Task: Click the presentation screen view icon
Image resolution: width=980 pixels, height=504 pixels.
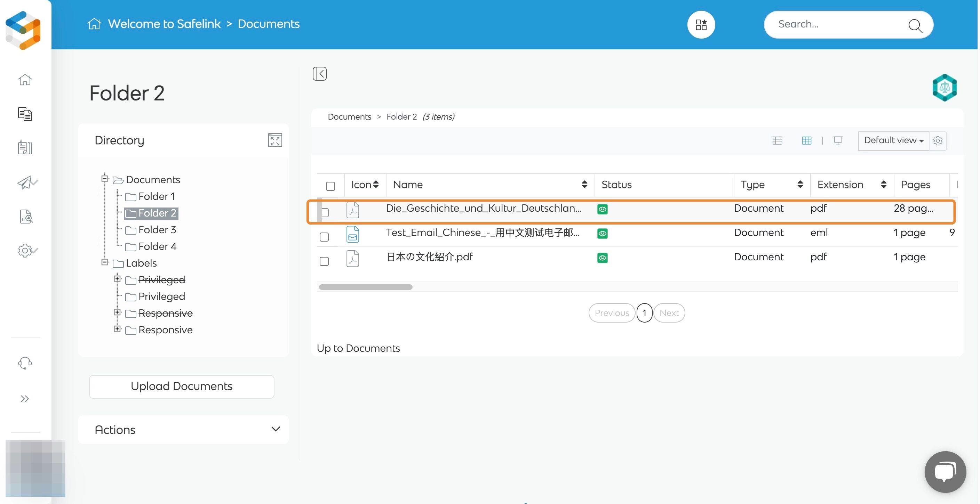Action: (x=838, y=141)
